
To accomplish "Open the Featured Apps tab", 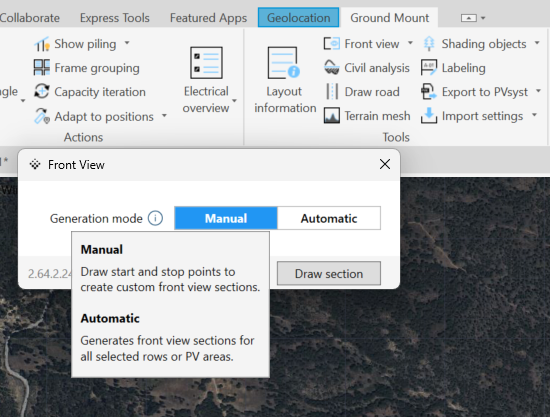I will [x=208, y=18].
